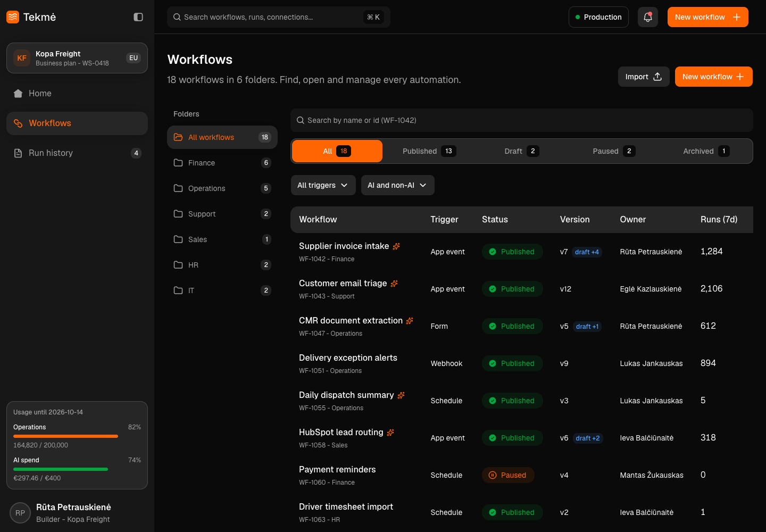This screenshot has width=766, height=532.
Task: Click the draft +2 badge on HubSpot lead routing
Action: coord(587,438)
